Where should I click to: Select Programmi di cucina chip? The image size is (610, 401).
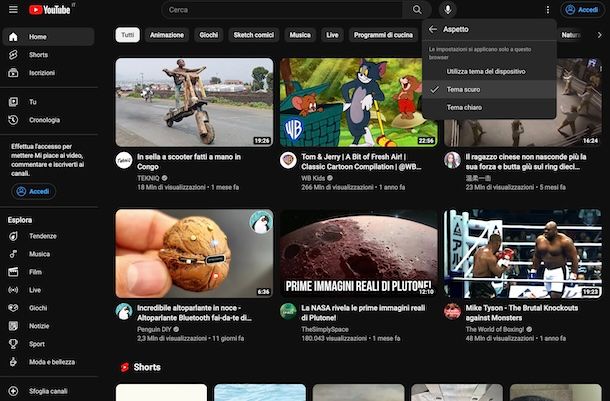(x=383, y=35)
